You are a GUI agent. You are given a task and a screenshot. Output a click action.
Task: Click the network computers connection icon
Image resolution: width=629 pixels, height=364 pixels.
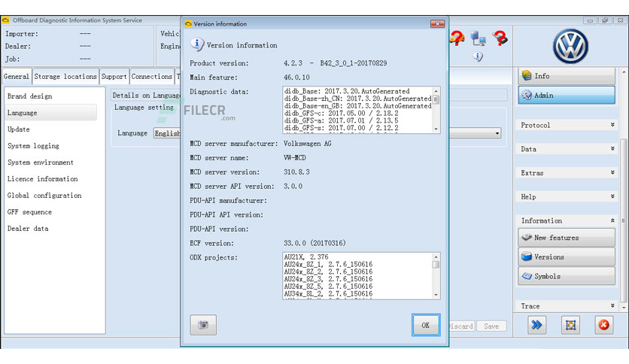pyautogui.click(x=479, y=38)
